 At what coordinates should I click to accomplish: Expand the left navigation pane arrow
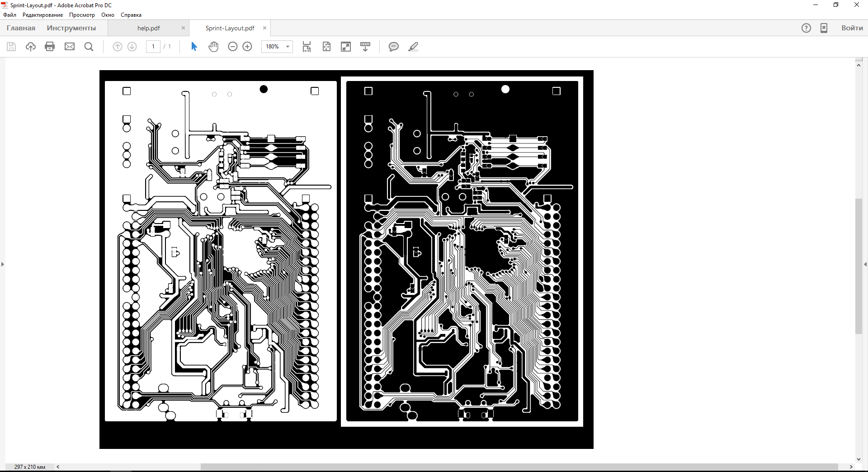3,264
